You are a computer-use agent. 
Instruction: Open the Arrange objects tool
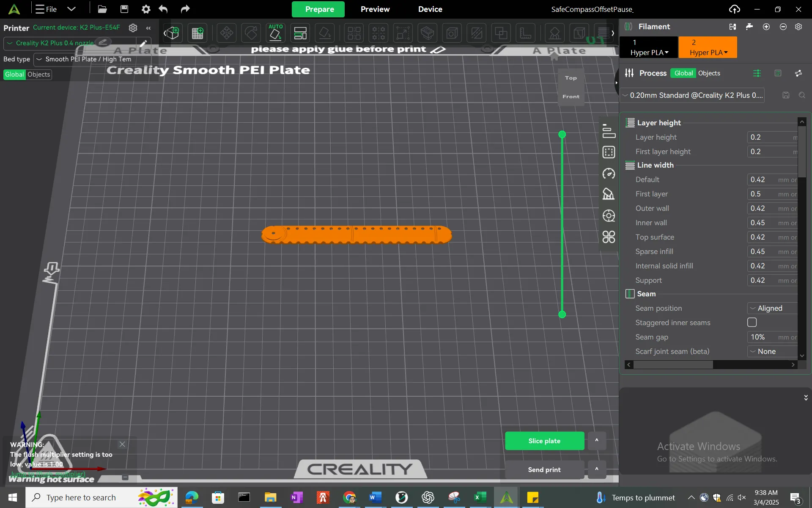[301, 33]
